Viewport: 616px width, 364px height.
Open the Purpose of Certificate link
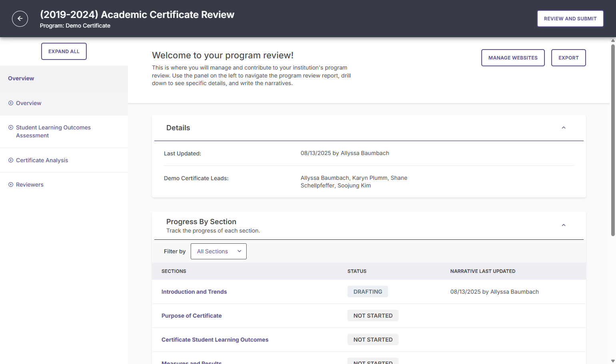191,316
